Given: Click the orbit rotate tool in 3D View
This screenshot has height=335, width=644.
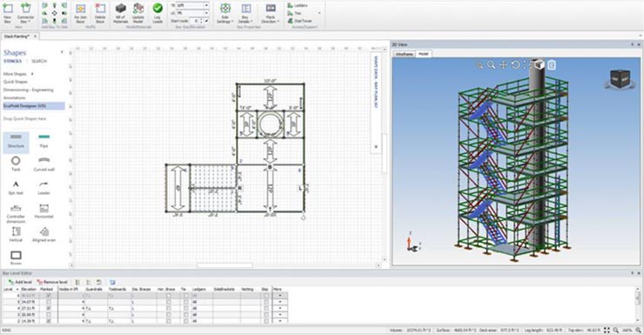Looking at the screenshot, I should 515,65.
